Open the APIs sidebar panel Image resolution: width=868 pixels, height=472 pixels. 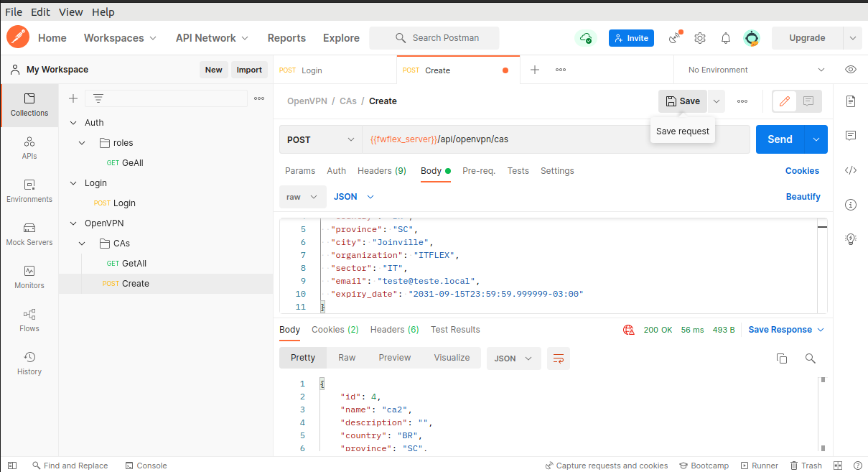coord(29,148)
